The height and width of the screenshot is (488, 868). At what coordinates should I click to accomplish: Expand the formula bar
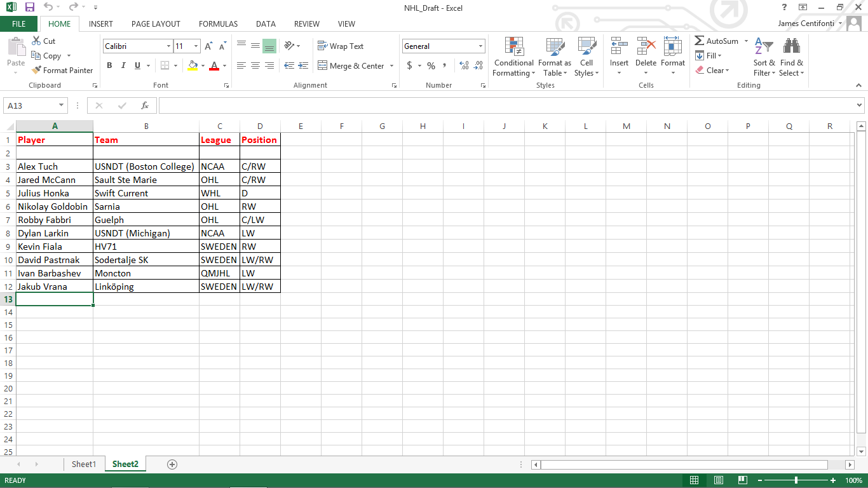[x=860, y=105]
